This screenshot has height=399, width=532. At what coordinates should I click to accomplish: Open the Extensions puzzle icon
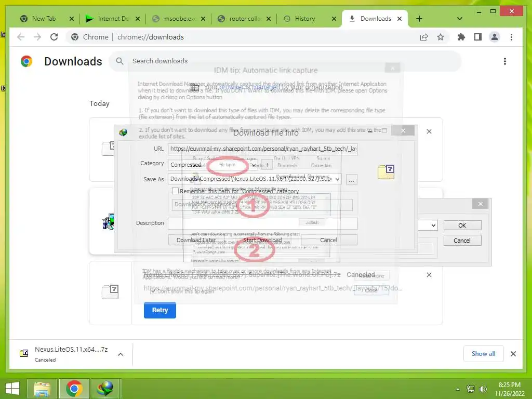(x=461, y=37)
